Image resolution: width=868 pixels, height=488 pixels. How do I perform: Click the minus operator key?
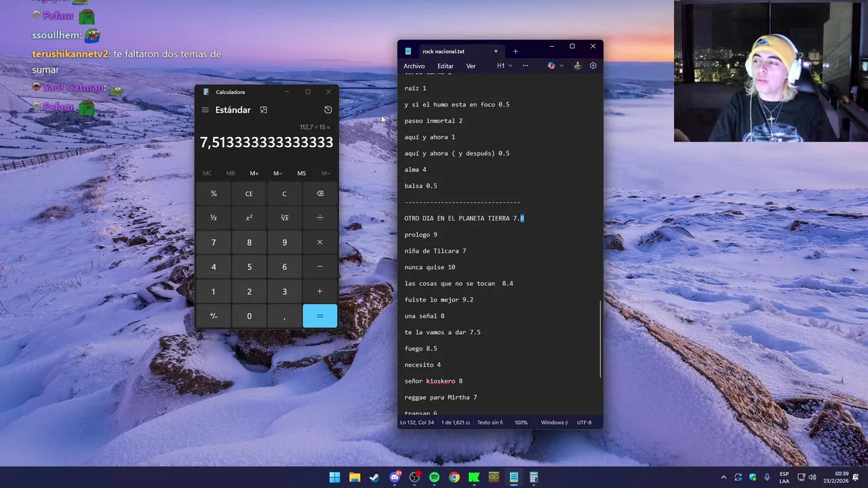(x=320, y=267)
